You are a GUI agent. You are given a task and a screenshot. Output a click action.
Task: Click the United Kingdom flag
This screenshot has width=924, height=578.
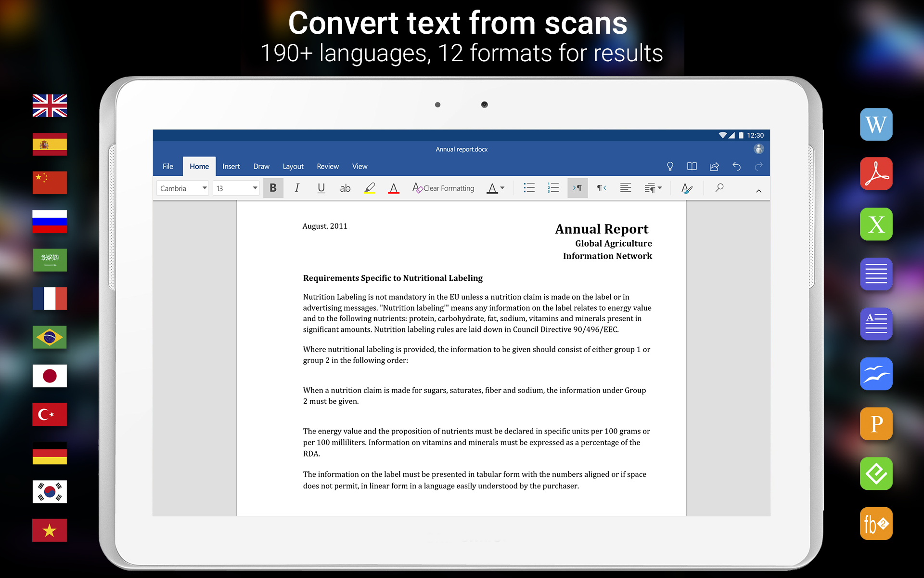click(50, 105)
